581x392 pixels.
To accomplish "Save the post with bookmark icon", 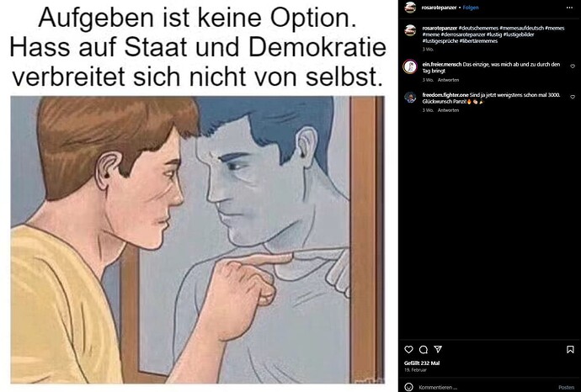I will (x=570, y=349).
